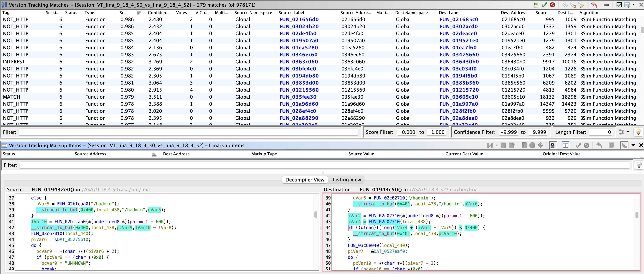Viewport: 644px width, 274px height.
Task: Open the table filter settings slider icon
Action: (621, 132)
